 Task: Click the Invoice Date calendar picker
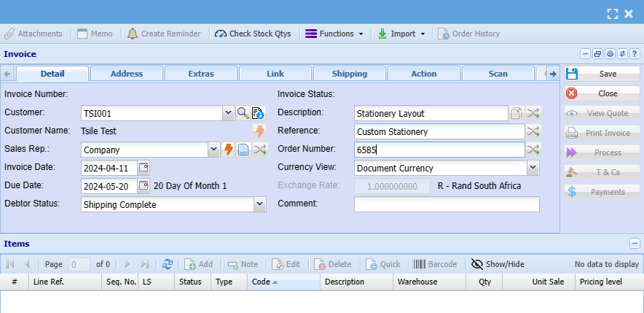[144, 168]
